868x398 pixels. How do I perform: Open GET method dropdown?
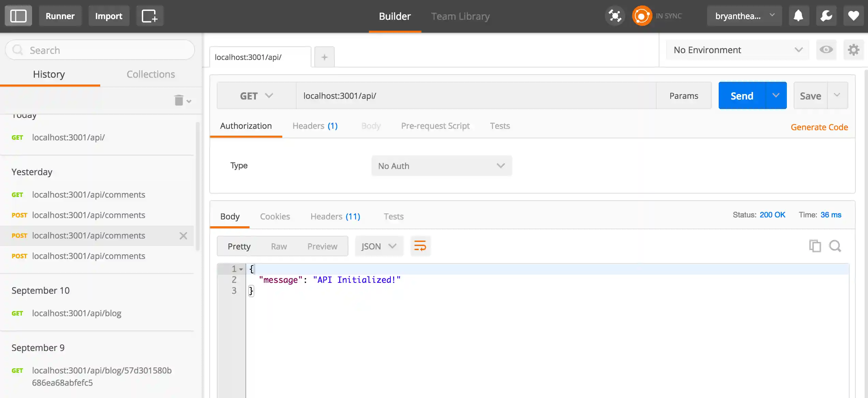pos(256,96)
